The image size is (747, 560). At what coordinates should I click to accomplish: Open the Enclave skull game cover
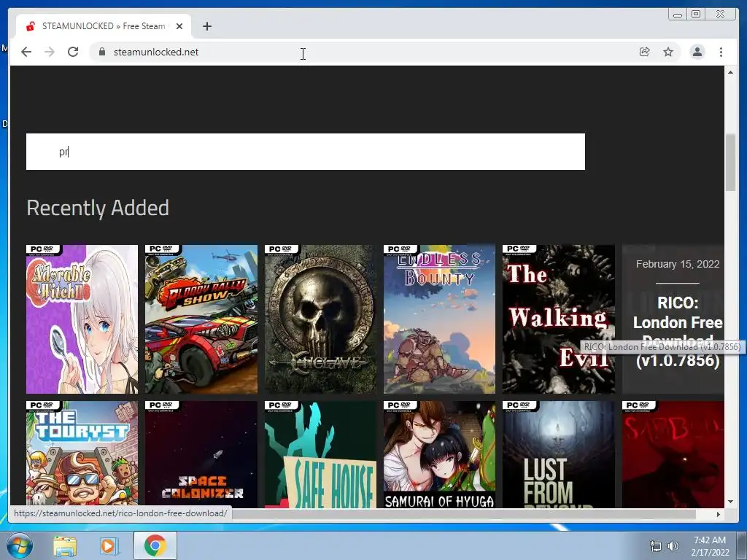[320, 319]
